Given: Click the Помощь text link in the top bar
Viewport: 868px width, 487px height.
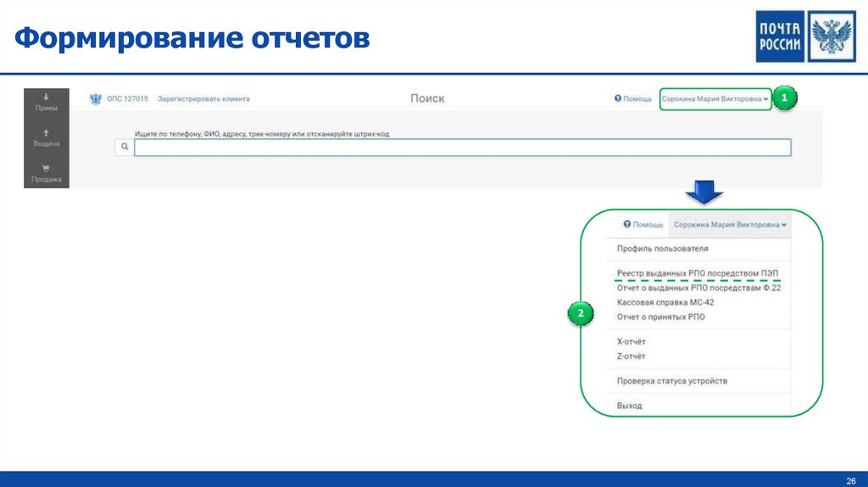Looking at the screenshot, I should [637, 99].
